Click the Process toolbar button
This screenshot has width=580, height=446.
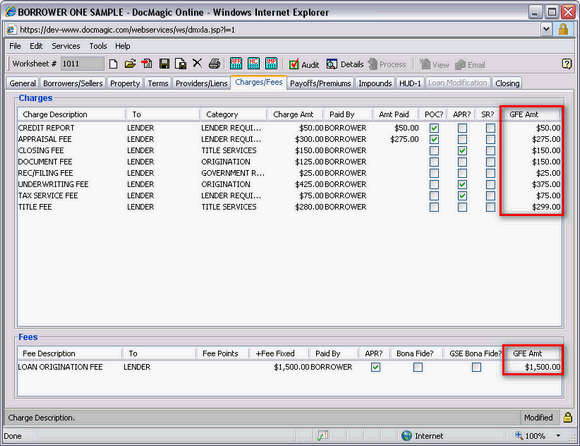click(x=387, y=64)
